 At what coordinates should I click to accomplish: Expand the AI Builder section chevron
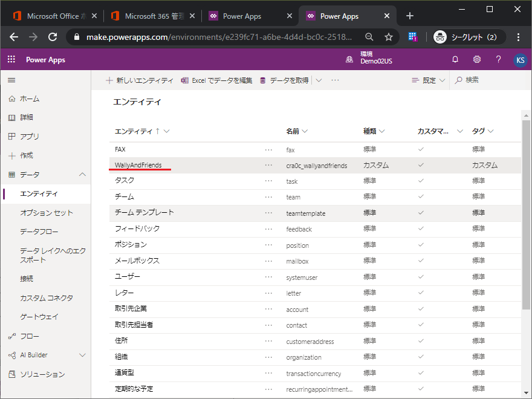[x=82, y=355]
